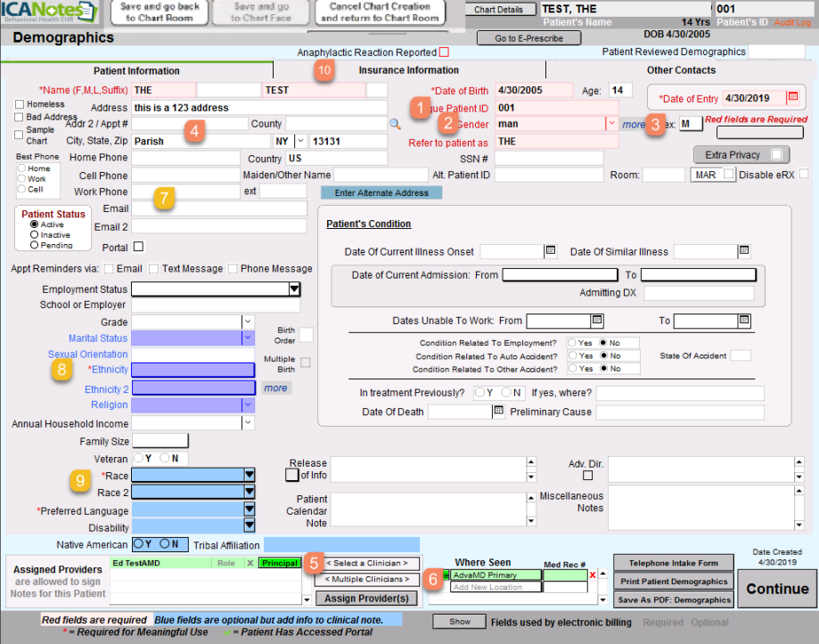Enable the Extra Privacy checkbox
The height and width of the screenshot is (644, 819).
[775, 154]
